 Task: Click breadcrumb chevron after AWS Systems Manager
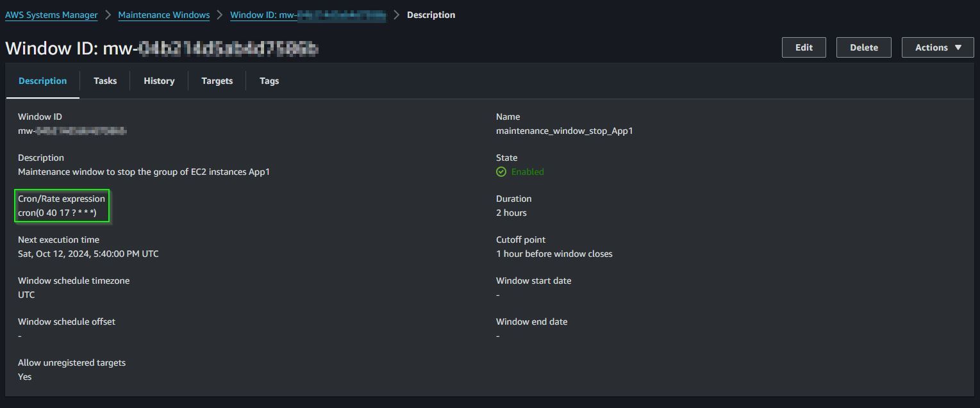coord(108,15)
